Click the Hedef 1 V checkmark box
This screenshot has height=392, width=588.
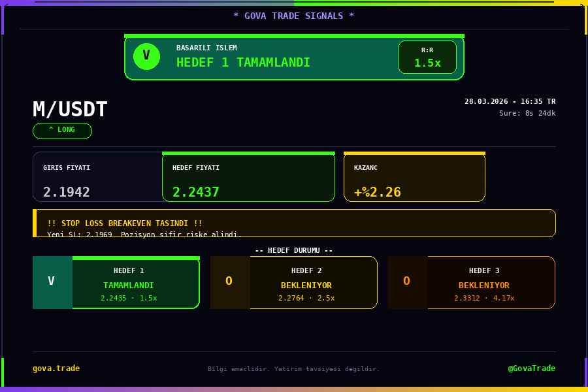(52, 282)
